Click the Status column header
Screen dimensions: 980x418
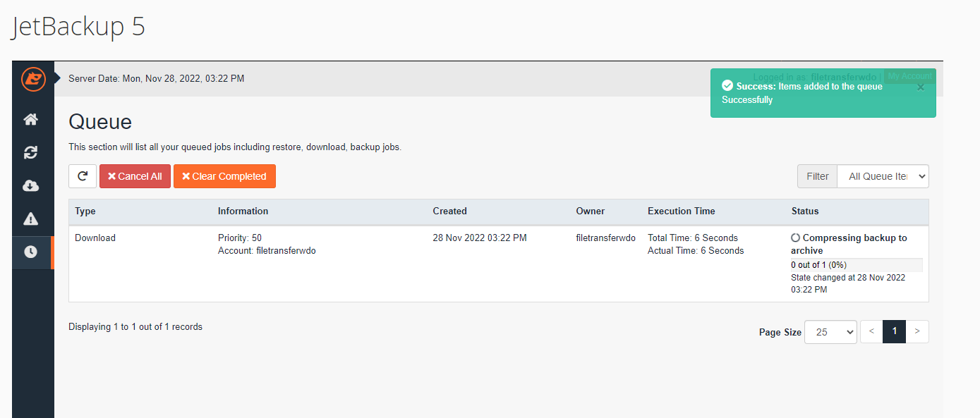(x=805, y=211)
